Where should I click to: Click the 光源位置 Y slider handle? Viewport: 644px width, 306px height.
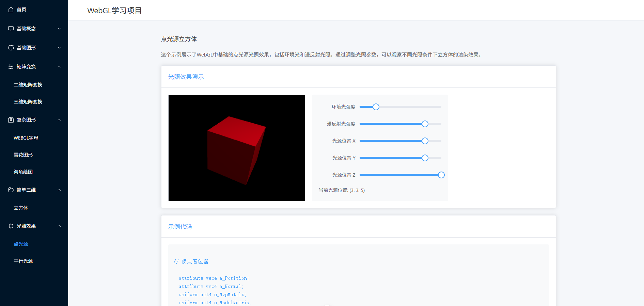pos(425,158)
